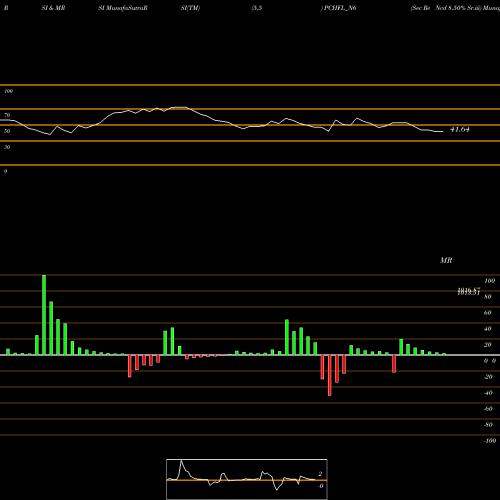Click the MR panel title label
The image size is (500, 500).
point(446,260)
